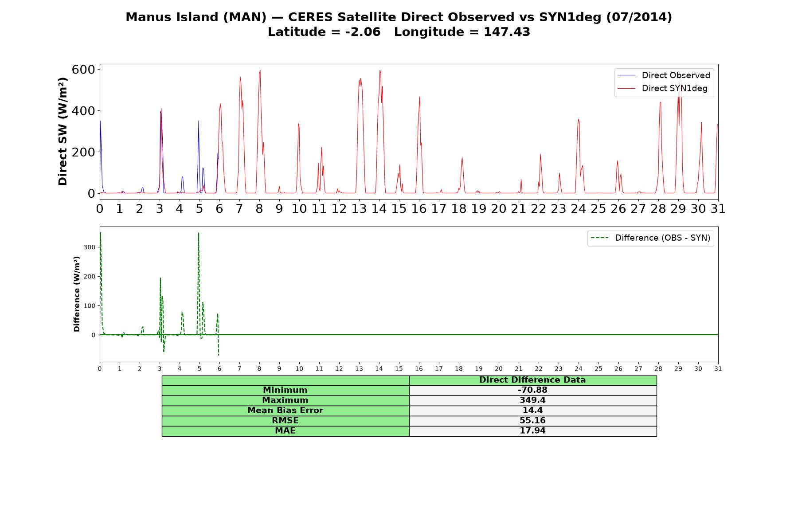Click the chart title Manus Island (MAN)

click(196, 17)
